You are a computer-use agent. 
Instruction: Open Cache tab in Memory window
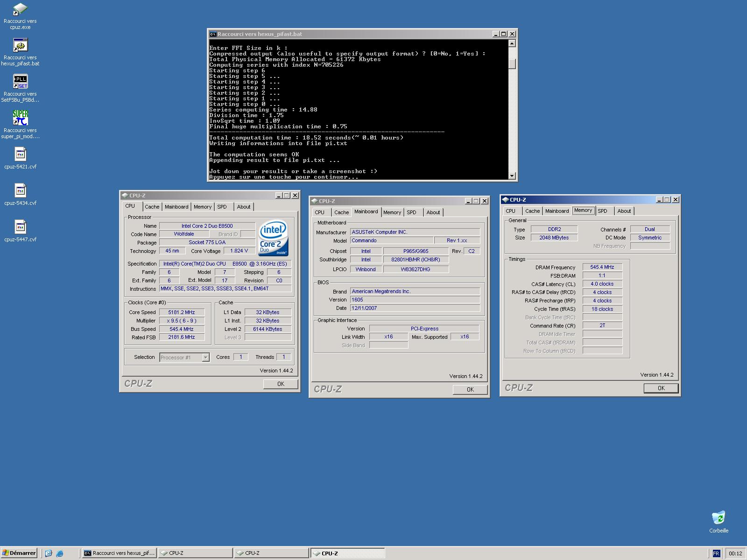(532, 211)
